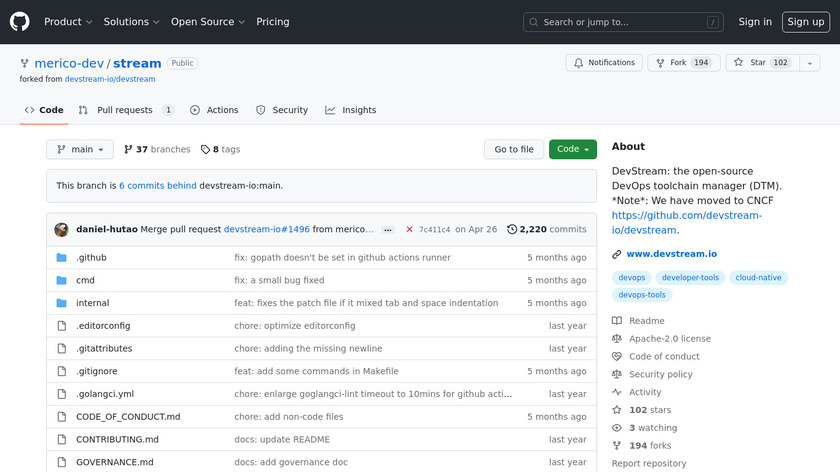The height and width of the screenshot is (472, 840).
Task: Click the internal folder icon
Action: (x=62, y=303)
